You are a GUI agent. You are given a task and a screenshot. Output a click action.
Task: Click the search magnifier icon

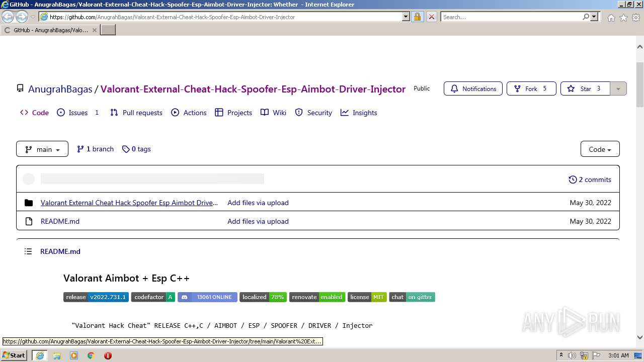[586, 17]
